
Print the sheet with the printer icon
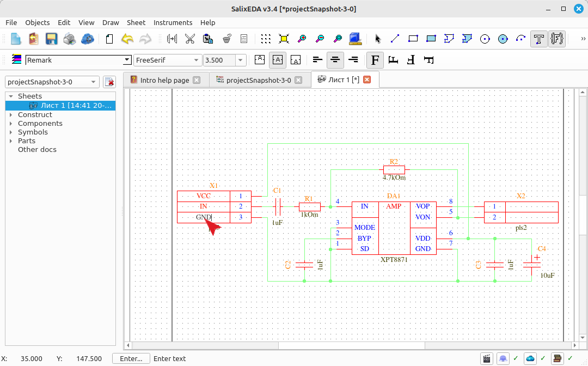tap(70, 39)
